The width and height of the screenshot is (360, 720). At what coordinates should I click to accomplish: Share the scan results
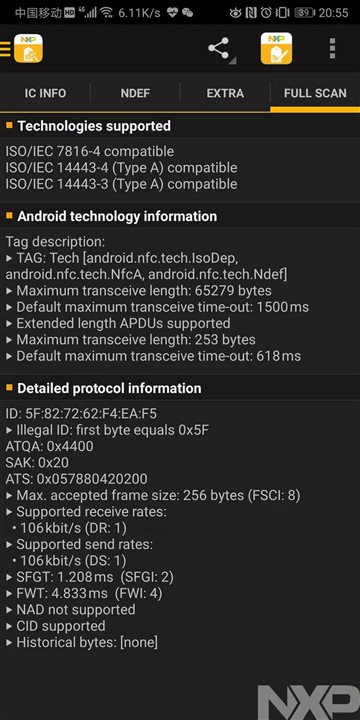[219, 48]
